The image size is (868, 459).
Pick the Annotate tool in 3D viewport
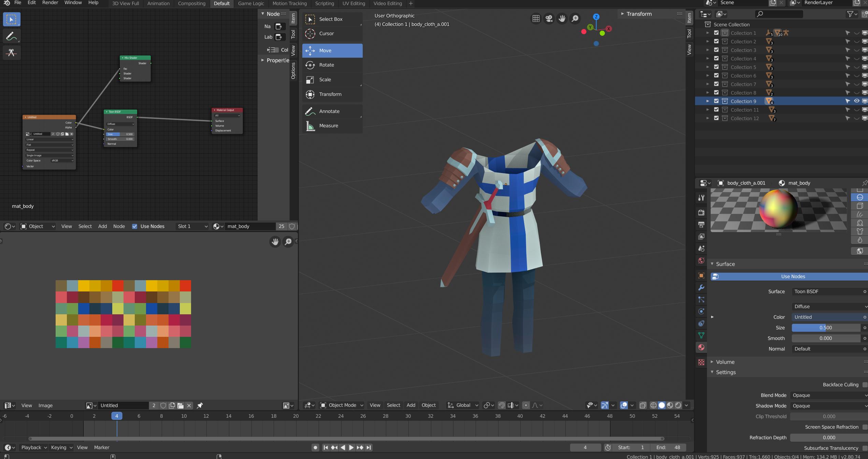[x=332, y=111]
